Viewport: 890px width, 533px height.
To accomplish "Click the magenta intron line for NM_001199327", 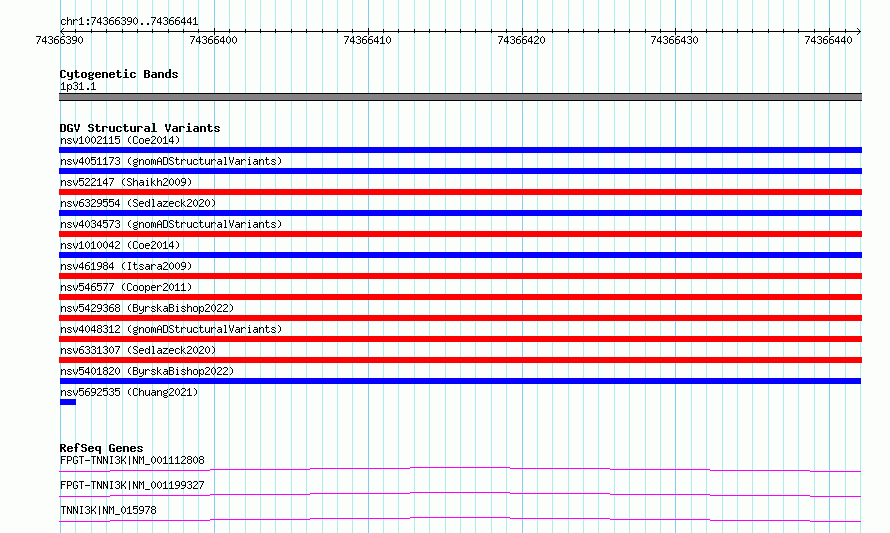I will click(460, 494).
